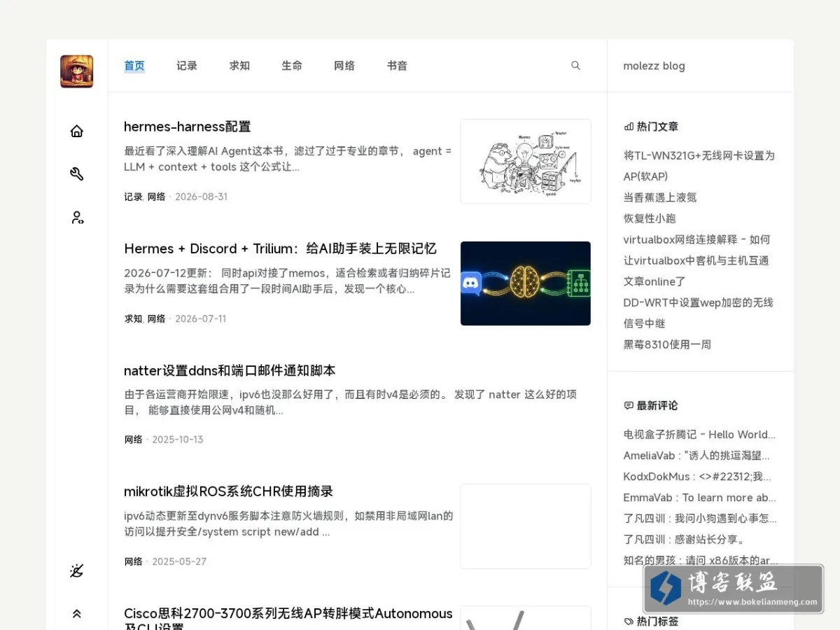This screenshot has height=630, width=840.
Task: Click the blog avatar logo
Action: point(76,71)
